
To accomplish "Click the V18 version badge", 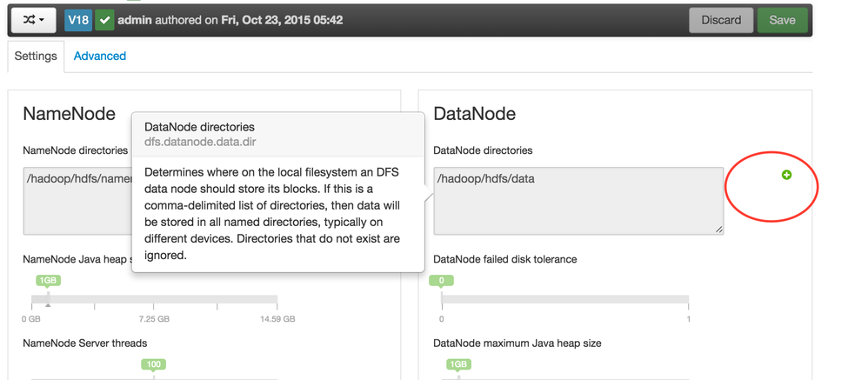I will point(77,20).
